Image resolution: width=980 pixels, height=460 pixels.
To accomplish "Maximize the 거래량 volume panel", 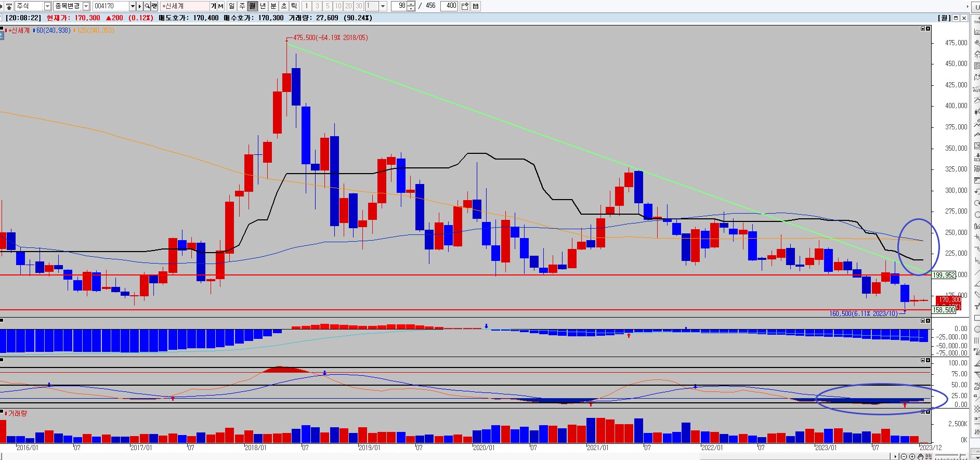I will [923, 412].
